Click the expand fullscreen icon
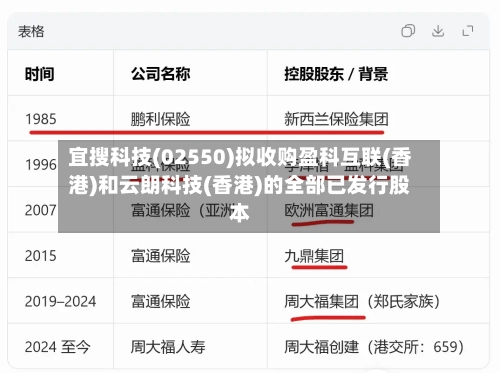Image resolution: width=500 pixels, height=373 pixels. pyautogui.click(x=468, y=31)
